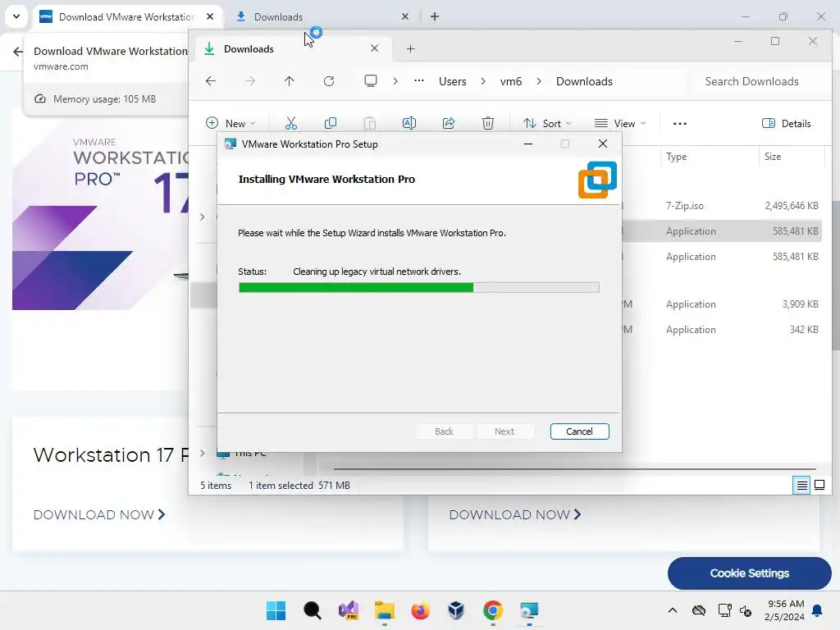Image resolution: width=840 pixels, height=630 pixels.
Task: Click the Copy icon in Explorer toolbar
Action: coord(331,124)
